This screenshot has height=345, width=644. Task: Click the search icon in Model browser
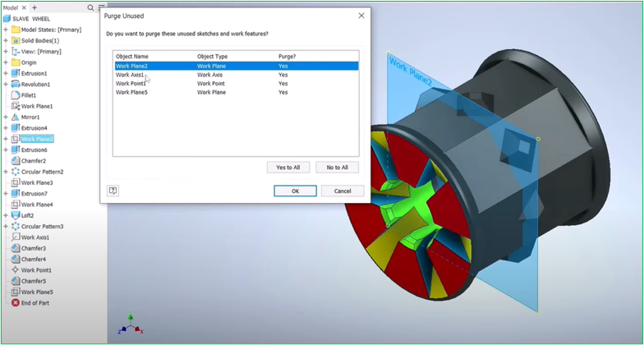(90, 7)
